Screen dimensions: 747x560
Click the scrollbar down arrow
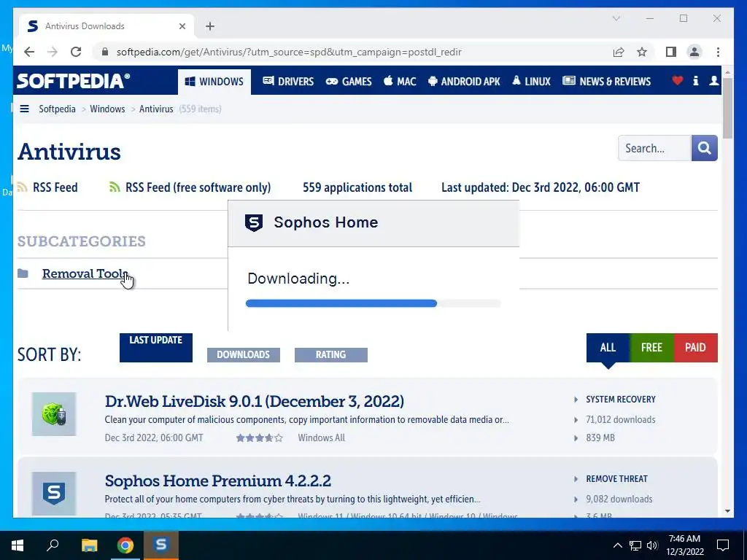727,511
